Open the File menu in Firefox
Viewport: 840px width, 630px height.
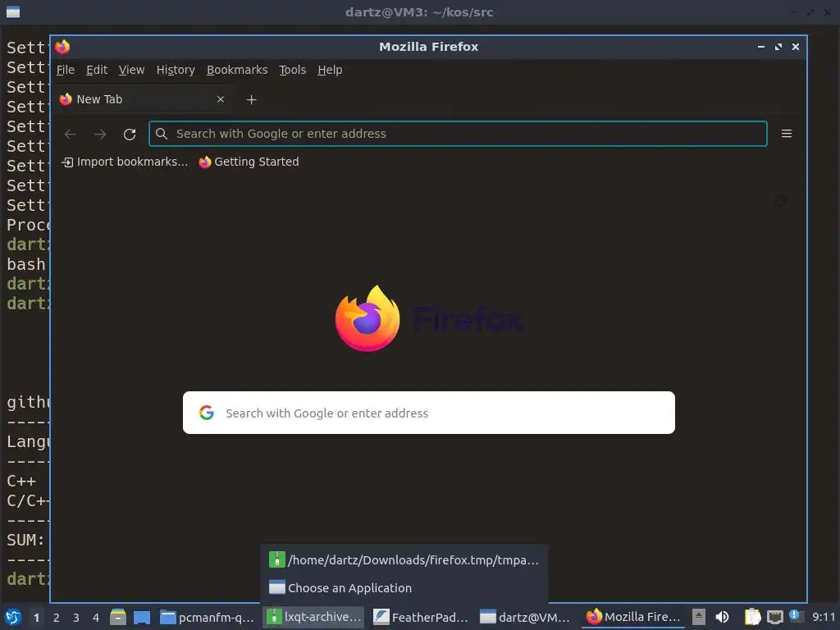(66, 71)
